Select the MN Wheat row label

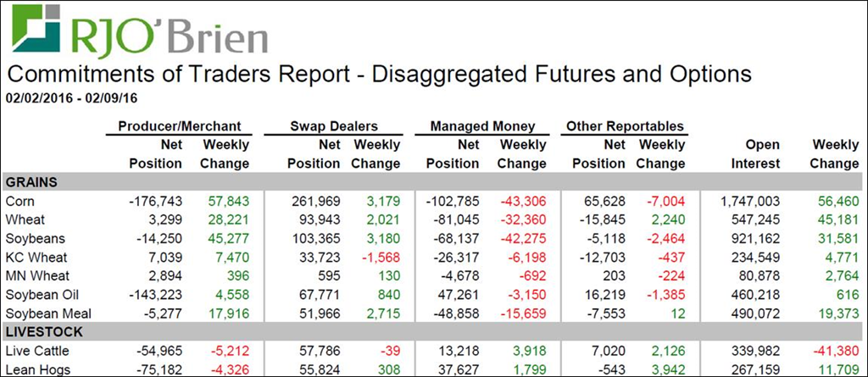[36, 275]
